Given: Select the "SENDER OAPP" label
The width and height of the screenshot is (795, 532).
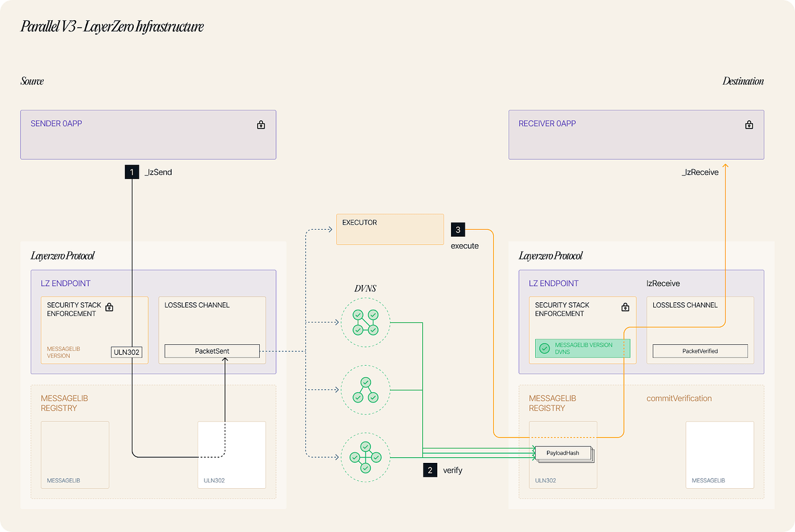Looking at the screenshot, I should coord(56,124).
